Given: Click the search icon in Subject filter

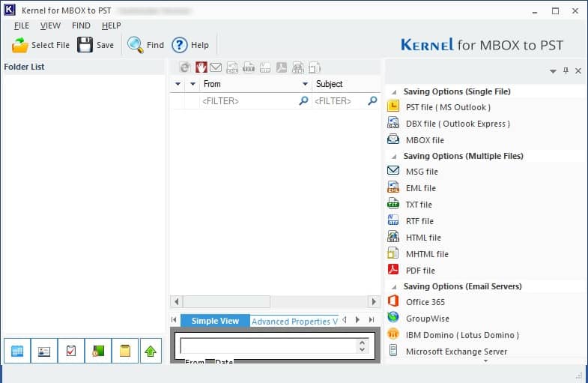Looking at the screenshot, I should point(372,100).
